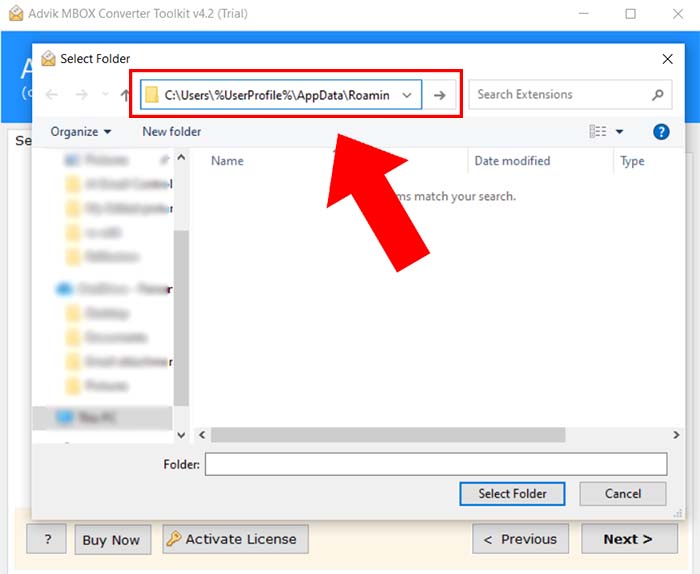This screenshot has height=574, width=700.
Task: Sort by the Type column header
Action: (632, 161)
